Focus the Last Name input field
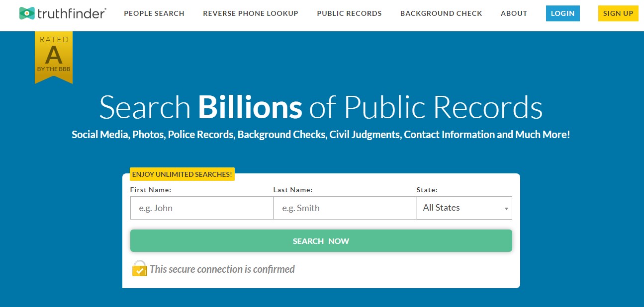The width and height of the screenshot is (644, 307). pos(345,208)
